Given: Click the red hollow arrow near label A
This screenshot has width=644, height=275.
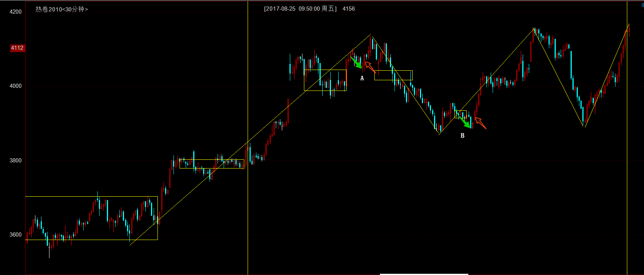Looking at the screenshot, I should tap(370, 67).
